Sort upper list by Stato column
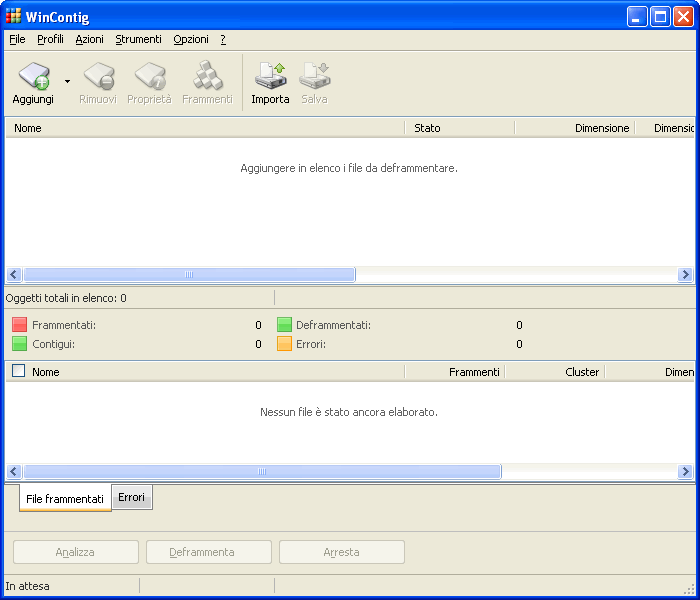 click(460, 128)
